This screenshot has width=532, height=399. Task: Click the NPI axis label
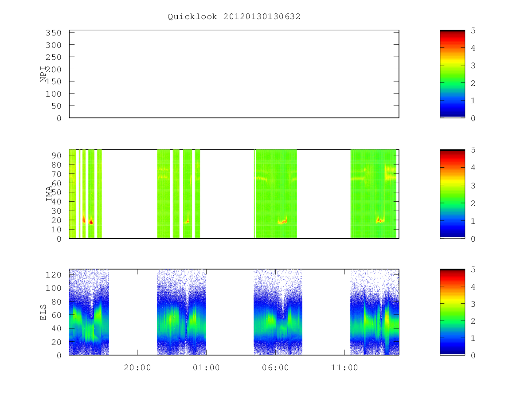point(43,74)
